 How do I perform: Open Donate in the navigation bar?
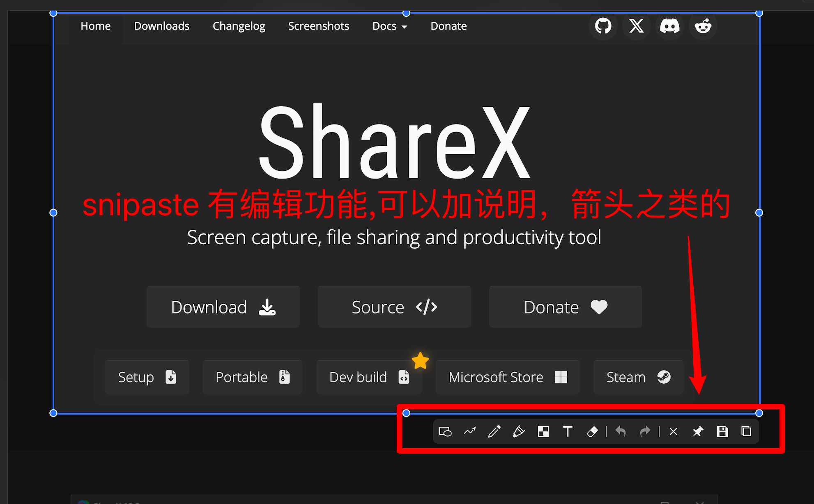tap(448, 26)
